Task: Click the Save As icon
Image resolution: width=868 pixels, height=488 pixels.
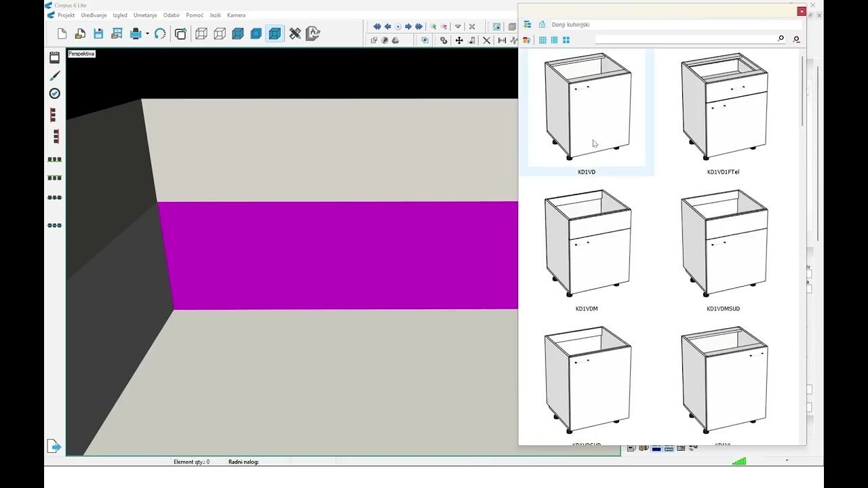Action: pyautogui.click(x=117, y=34)
